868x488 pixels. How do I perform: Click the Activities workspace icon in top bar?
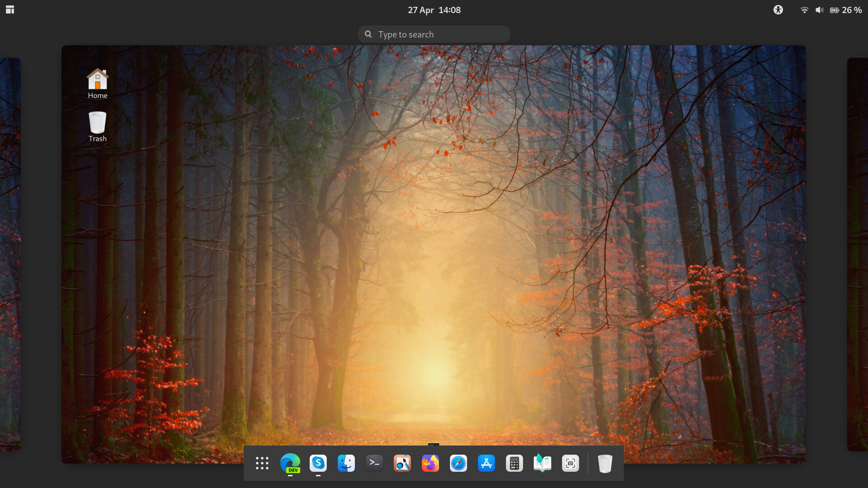point(10,10)
